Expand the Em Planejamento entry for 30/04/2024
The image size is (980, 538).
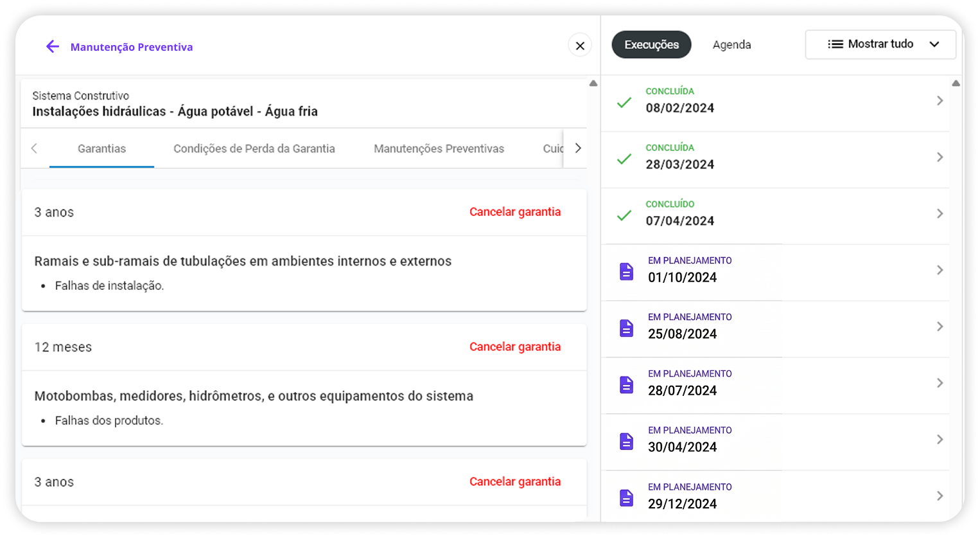[x=940, y=440]
